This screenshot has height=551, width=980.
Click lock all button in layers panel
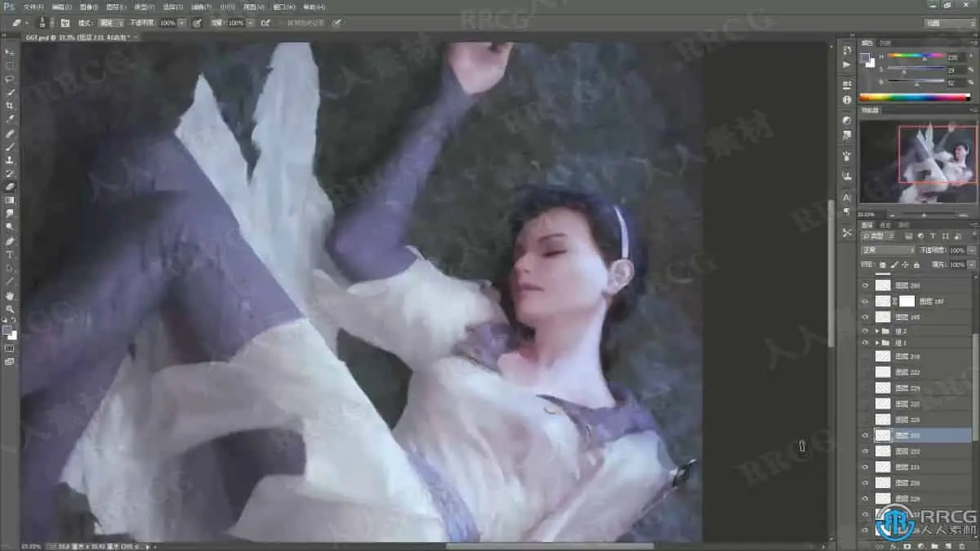click(915, 265)
